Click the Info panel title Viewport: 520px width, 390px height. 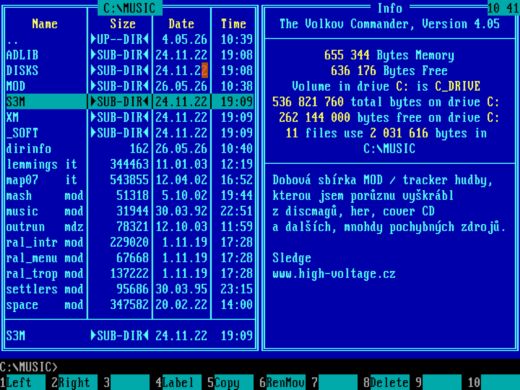click(390, 8)
